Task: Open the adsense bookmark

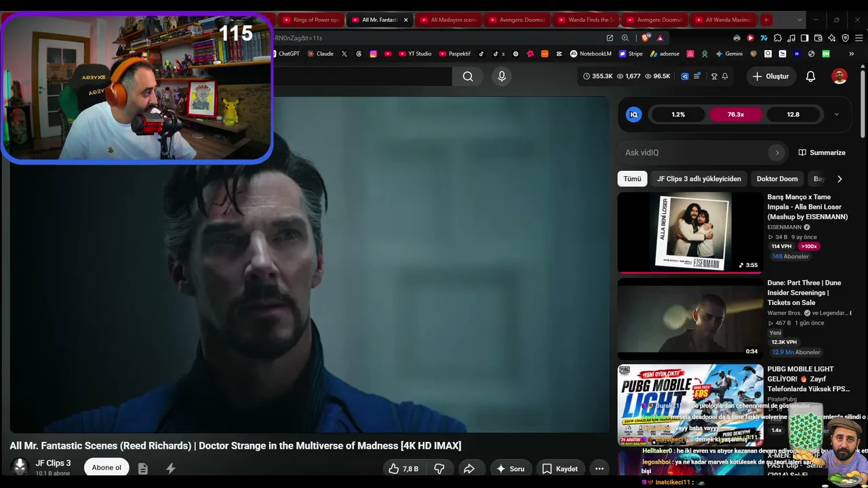Action: [x=665, y=54]
